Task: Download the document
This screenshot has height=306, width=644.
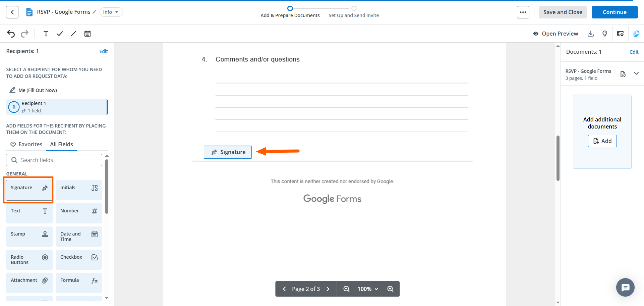Action: (591, 34)
